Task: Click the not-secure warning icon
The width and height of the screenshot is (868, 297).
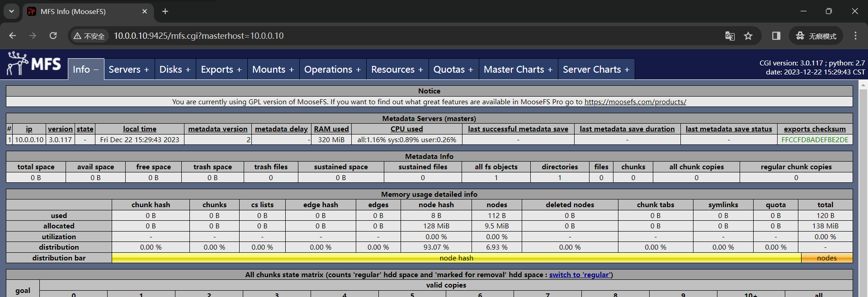Action: click(77, 36)
